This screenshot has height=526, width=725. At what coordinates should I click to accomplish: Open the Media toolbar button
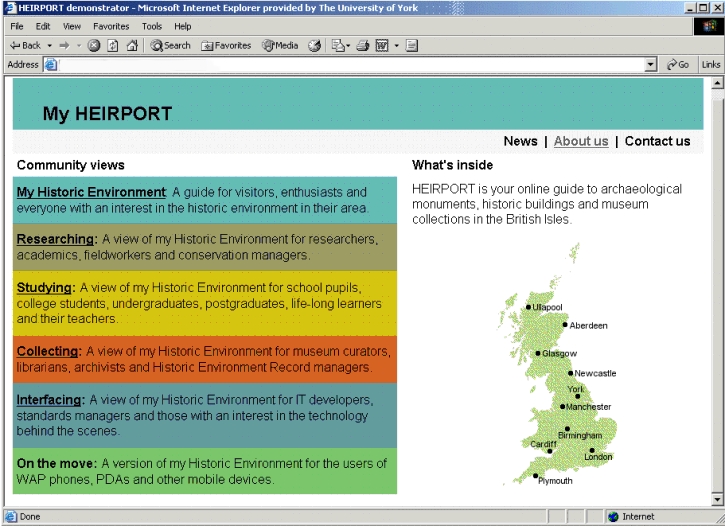(280, 45)
